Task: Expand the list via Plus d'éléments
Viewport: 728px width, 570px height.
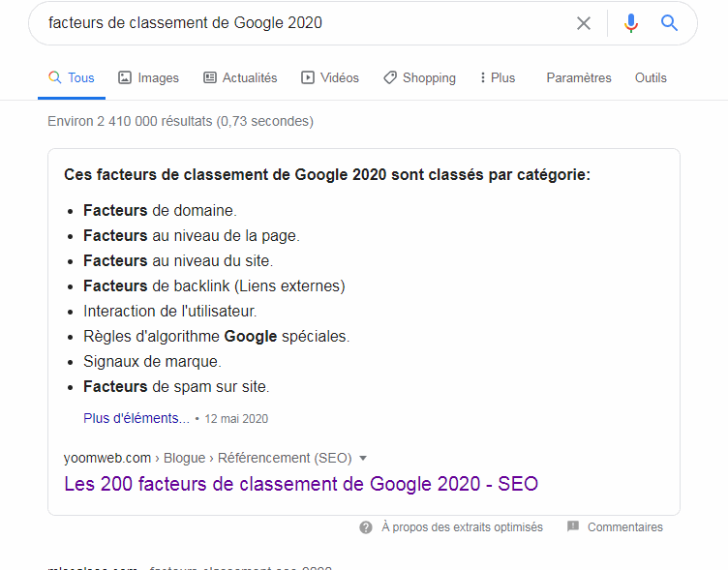Action: click(x=136, y=419)
